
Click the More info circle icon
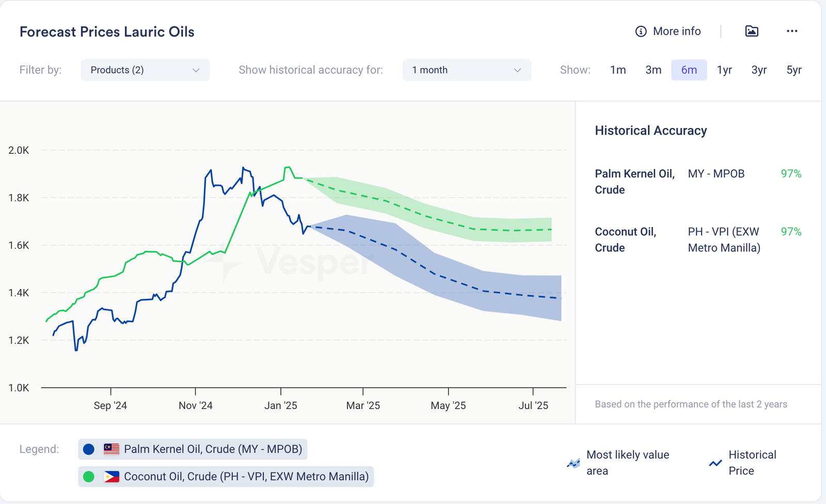coord(641,31)
